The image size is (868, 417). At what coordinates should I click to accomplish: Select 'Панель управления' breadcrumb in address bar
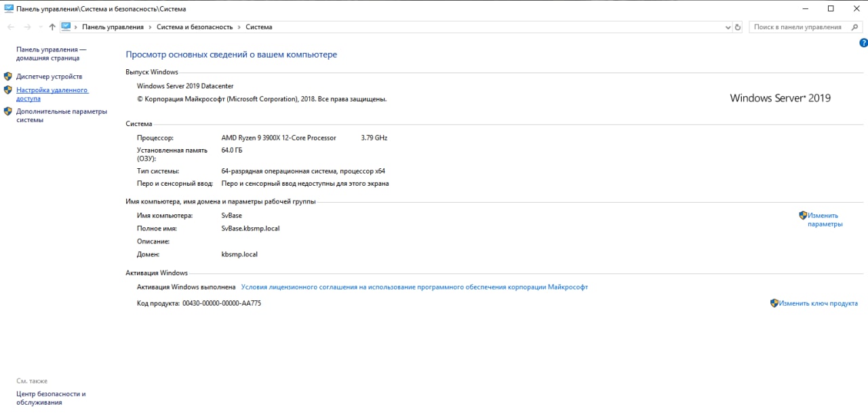(x=113, y=27)
